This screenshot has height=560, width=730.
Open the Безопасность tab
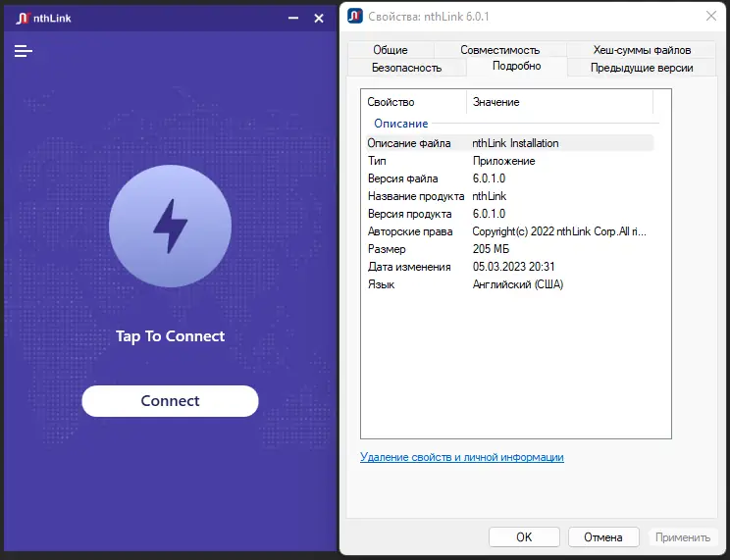click(406, 68)
